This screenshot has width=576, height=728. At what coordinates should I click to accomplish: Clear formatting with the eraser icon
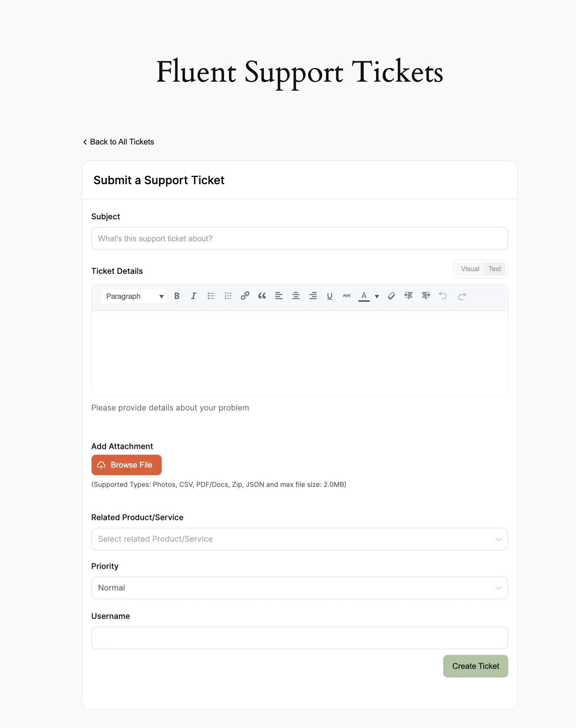click(391, 296)
